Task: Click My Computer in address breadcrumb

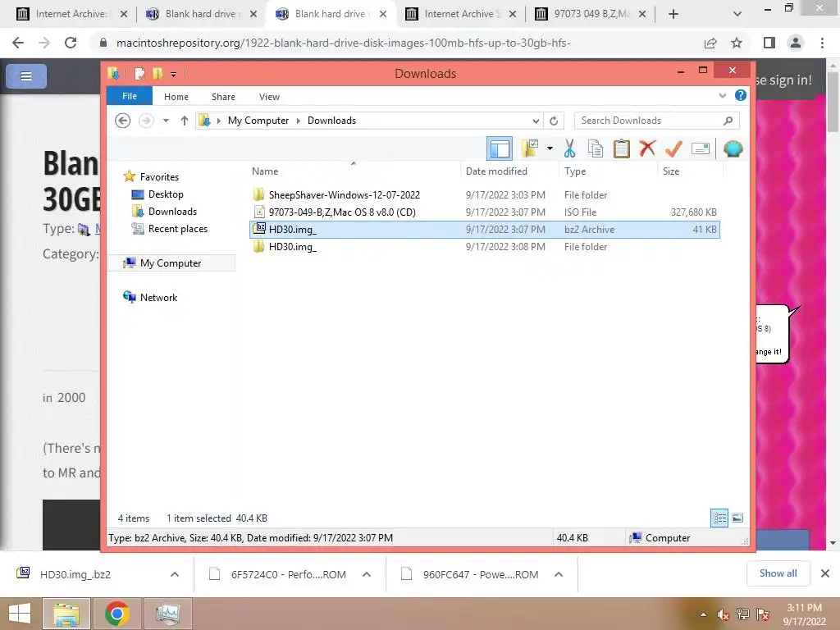Action: [258, 121]
